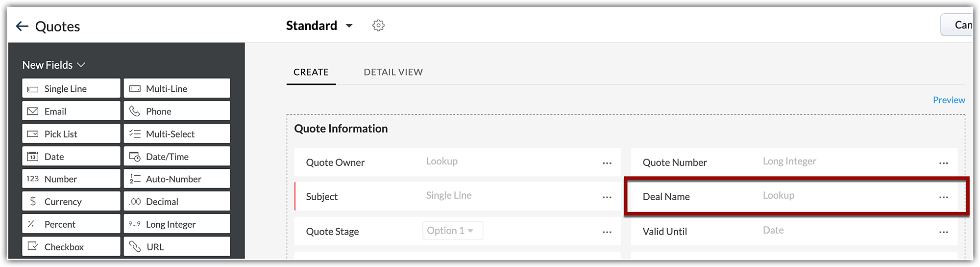The height and width of the screenshot is (267, 980).
Task: Click the Preview link
Action: click(949, 100)
